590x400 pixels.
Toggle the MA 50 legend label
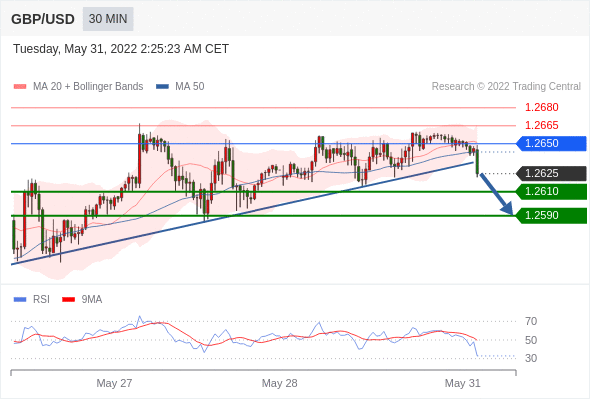(190, 87)
